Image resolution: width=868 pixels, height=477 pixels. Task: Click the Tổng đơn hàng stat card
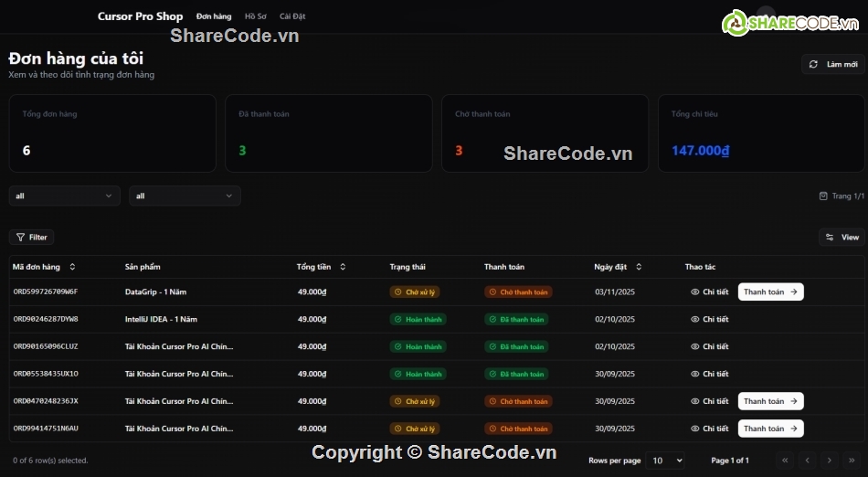(x=112, y=133)
